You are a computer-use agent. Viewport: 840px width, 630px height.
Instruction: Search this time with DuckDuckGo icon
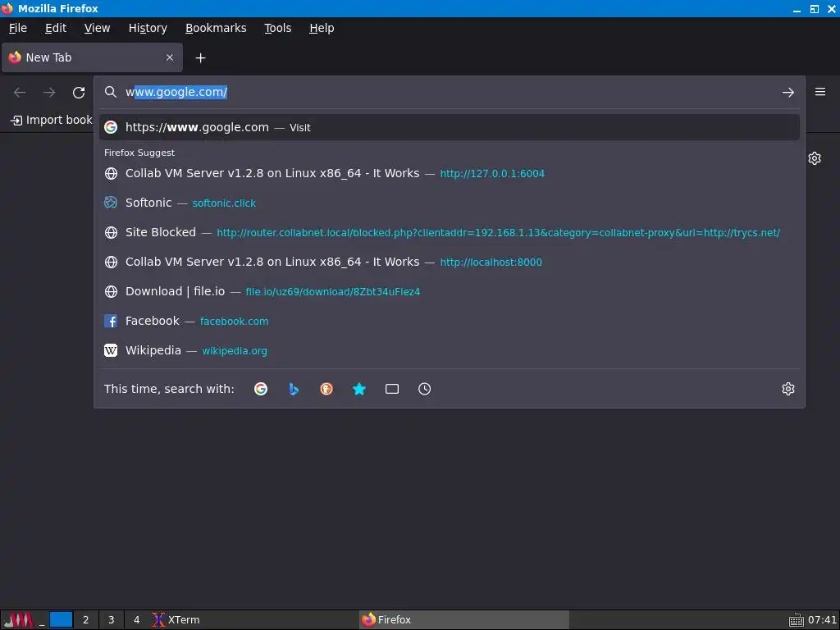tap(326, 389)
